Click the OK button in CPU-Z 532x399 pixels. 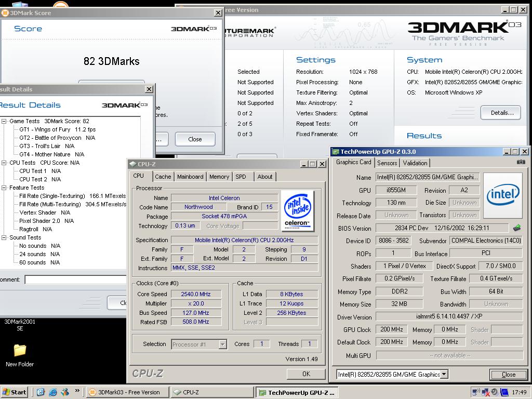tap(306, 374)
